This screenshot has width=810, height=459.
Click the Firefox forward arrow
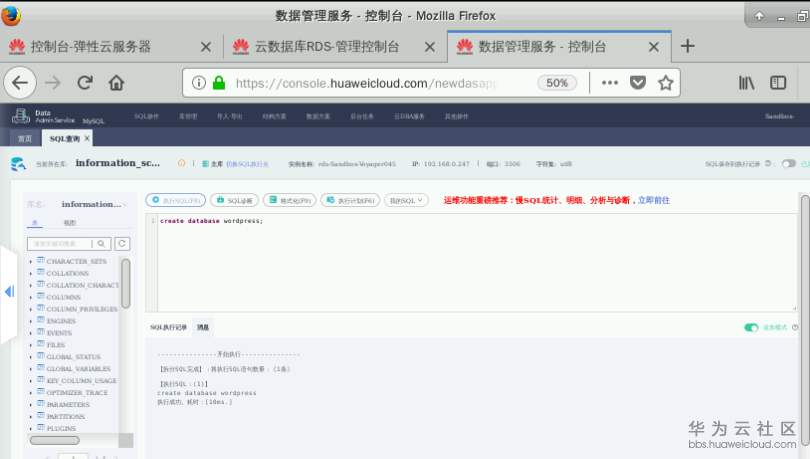(53, 83)
